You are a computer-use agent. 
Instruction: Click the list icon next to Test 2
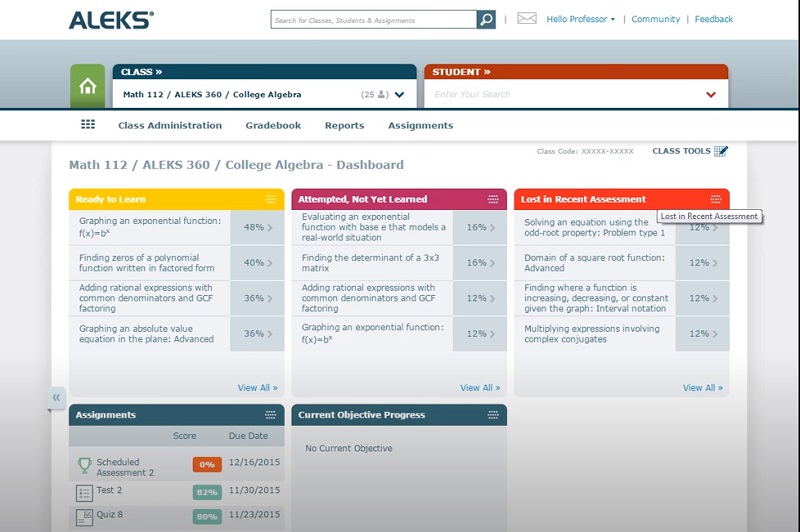pos(84,493)
